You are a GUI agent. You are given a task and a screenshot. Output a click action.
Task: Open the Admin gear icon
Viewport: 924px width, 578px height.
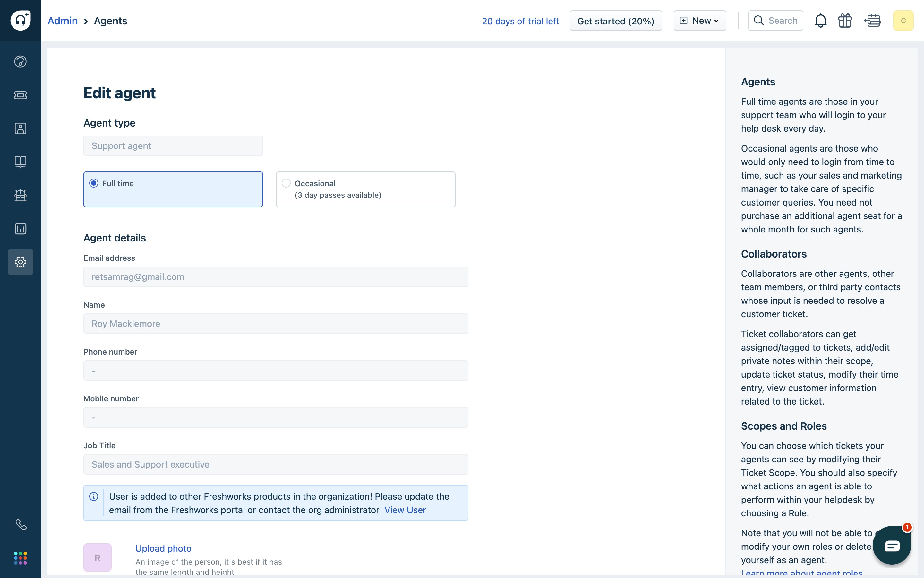[x=20, y=262]
